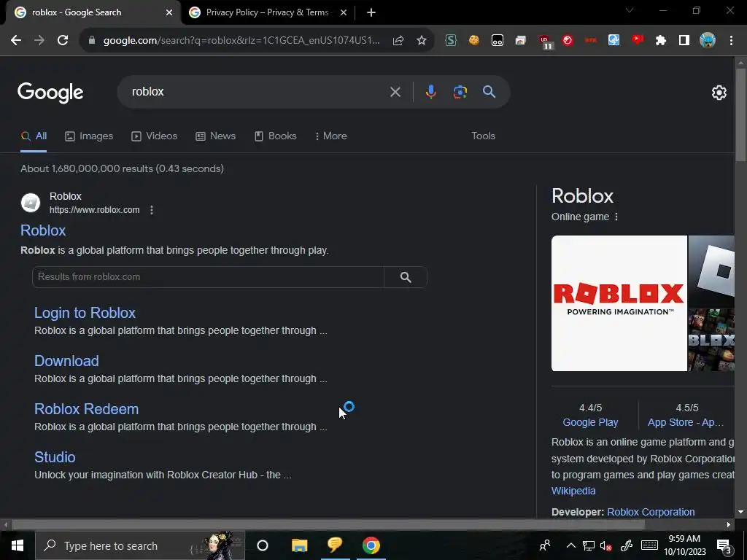
Task: Open Chrome's three-dot menu
Action: click(x=731, y=41)
